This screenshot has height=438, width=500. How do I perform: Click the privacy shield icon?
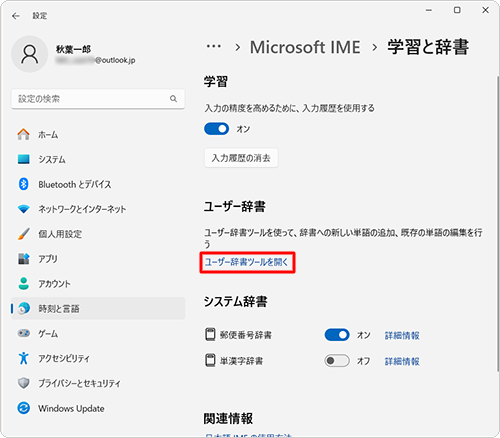23,383
